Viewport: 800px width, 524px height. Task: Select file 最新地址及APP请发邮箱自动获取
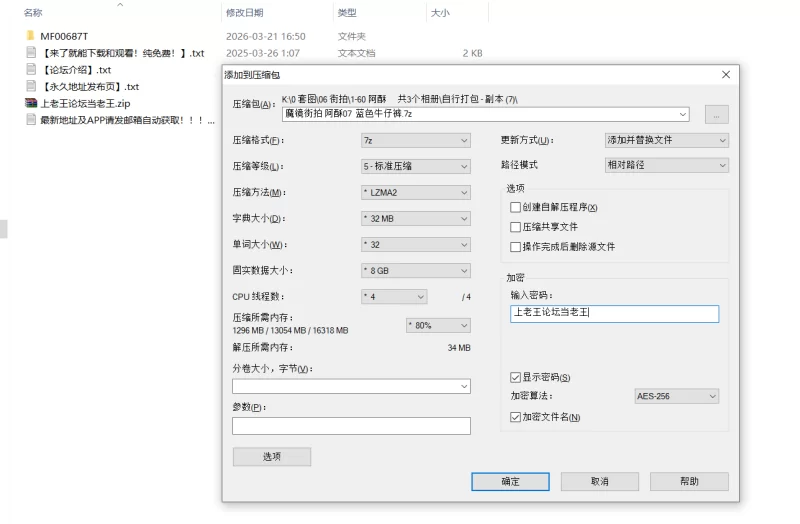[x=128, y=120]
